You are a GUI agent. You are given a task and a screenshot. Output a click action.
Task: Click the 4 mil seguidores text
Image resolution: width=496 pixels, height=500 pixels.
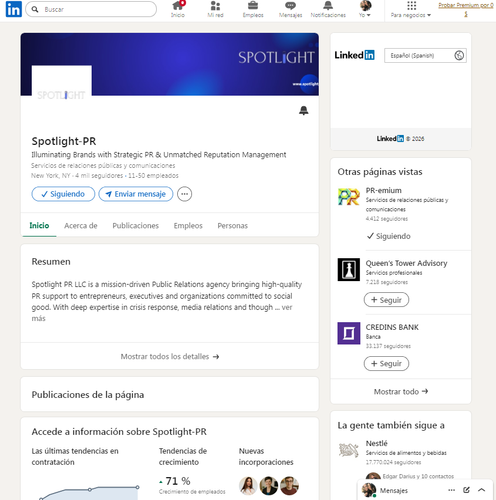click(99, 176)
